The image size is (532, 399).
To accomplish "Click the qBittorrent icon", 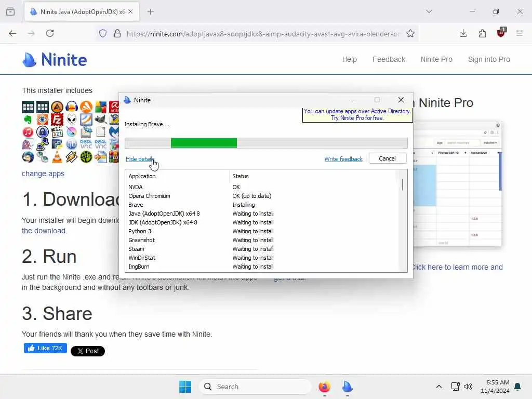I will tap(72, 144).
